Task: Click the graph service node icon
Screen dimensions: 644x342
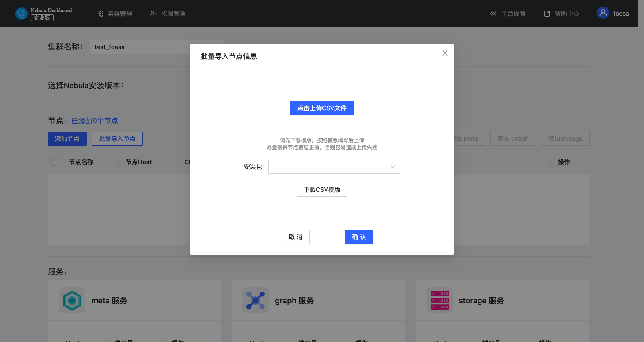Action: tap(255, 300)
